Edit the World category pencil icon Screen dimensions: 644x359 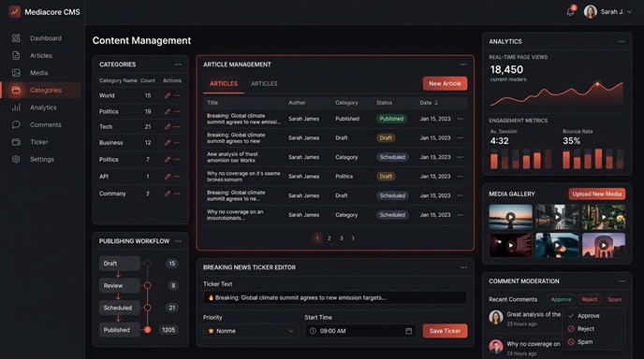coord(168,95)
